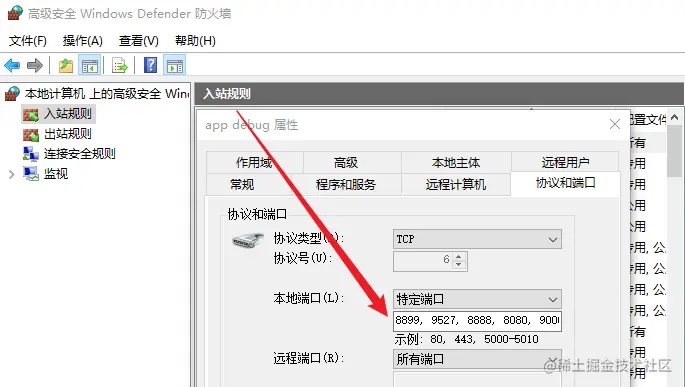Click the network cable protocol icon
Screen dimensions: 685x387
click(x=248, y=240)
